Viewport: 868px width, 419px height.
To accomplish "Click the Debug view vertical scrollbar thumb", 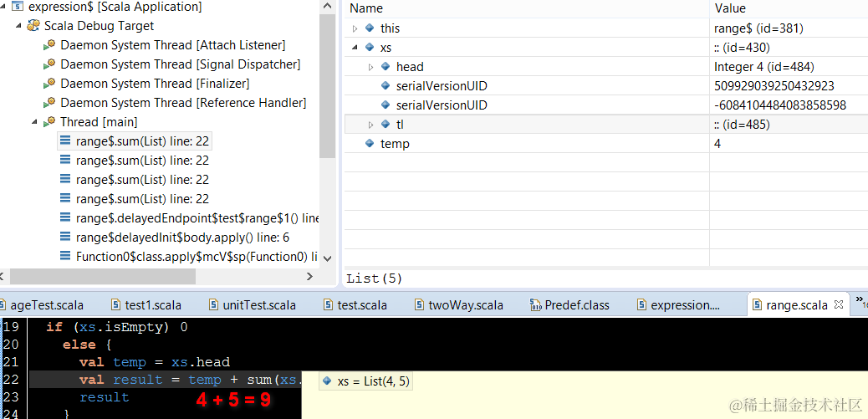I will click(328, 86).
